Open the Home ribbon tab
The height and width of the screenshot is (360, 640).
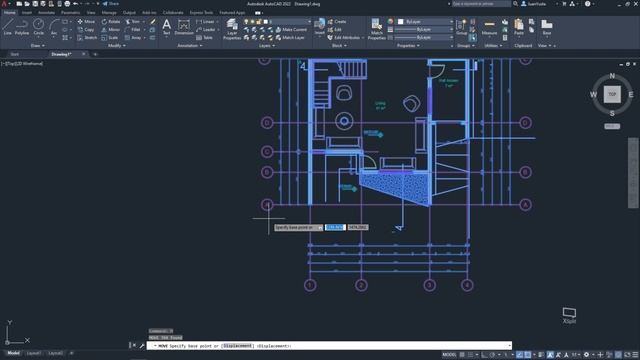[9, 13]
